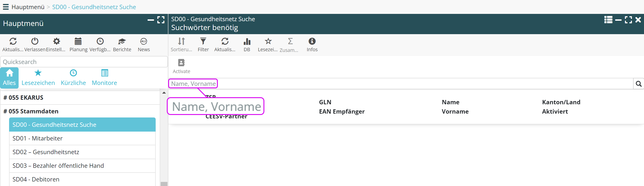Open the DB bar chart icon

(247, 42)
